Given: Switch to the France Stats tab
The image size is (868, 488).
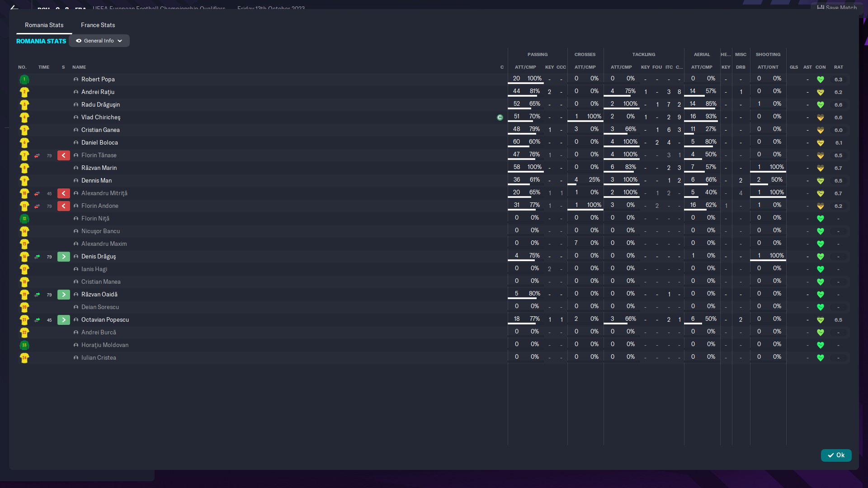Looking at the screenshot, I should coord(98,25).
